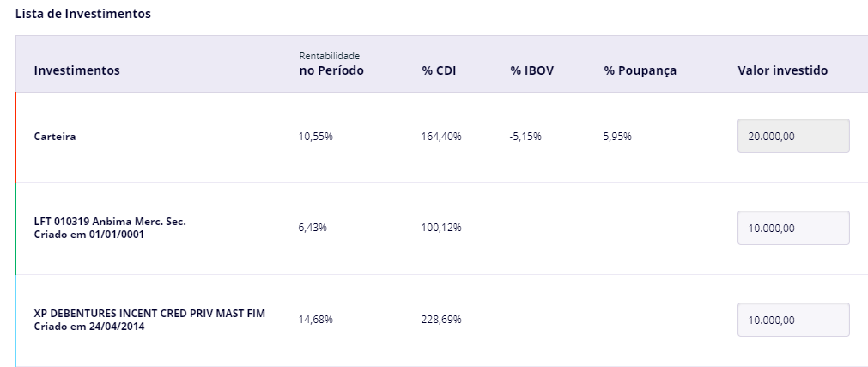Open XP DEBENTURES INCENT CRED PRIV fund
This screenshot has width=868, height=367.
click(x=149, y=314)
